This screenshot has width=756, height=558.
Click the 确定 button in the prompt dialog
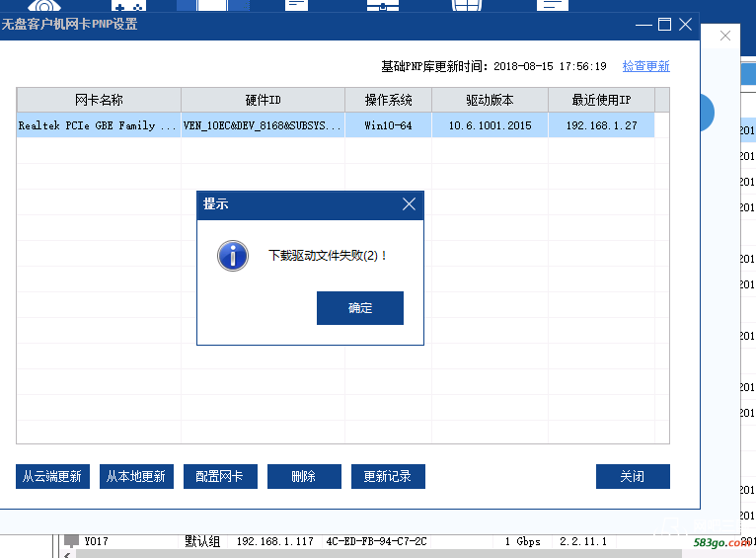(x=360, y=308)
